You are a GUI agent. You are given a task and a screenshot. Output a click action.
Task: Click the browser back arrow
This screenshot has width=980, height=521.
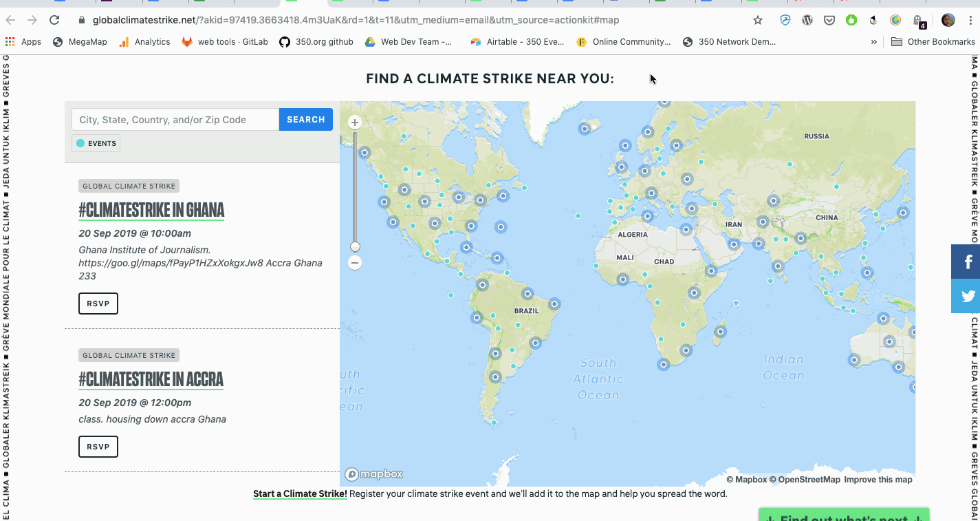click(10, 20)
